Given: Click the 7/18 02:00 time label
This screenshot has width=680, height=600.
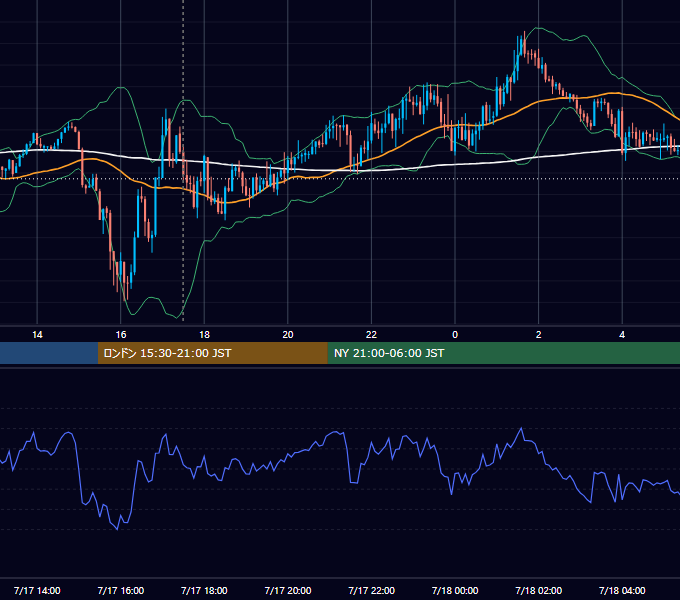Looking at the screenshot, I should 539,590.
